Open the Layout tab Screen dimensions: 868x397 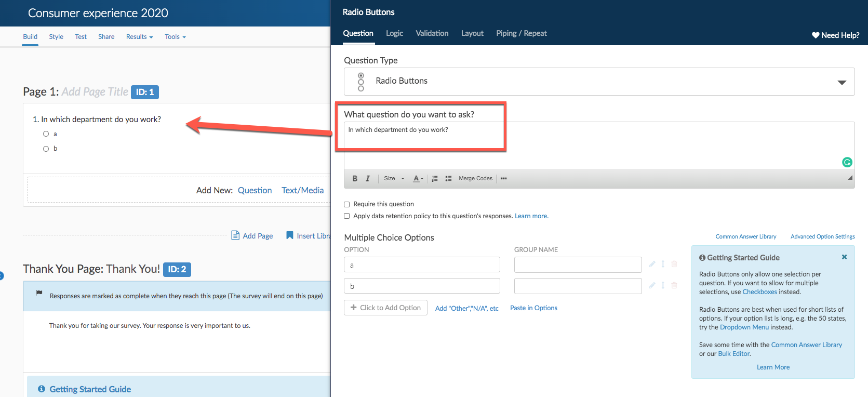tap(472, 33)
